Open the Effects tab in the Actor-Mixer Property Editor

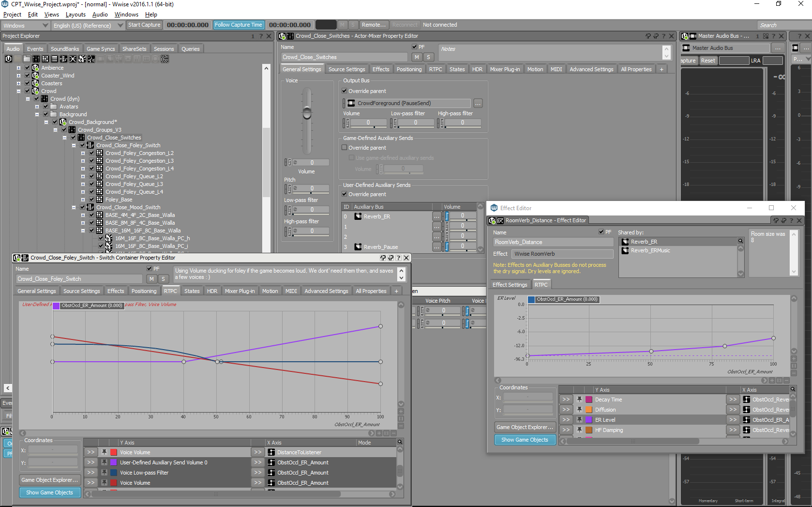[x=381, y=69]
